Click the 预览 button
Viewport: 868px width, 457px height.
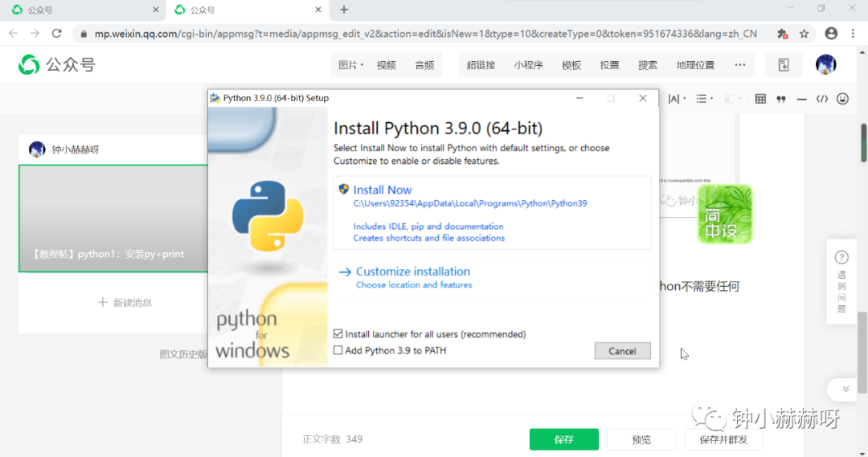pyautogui.click(x=641, y=439)
